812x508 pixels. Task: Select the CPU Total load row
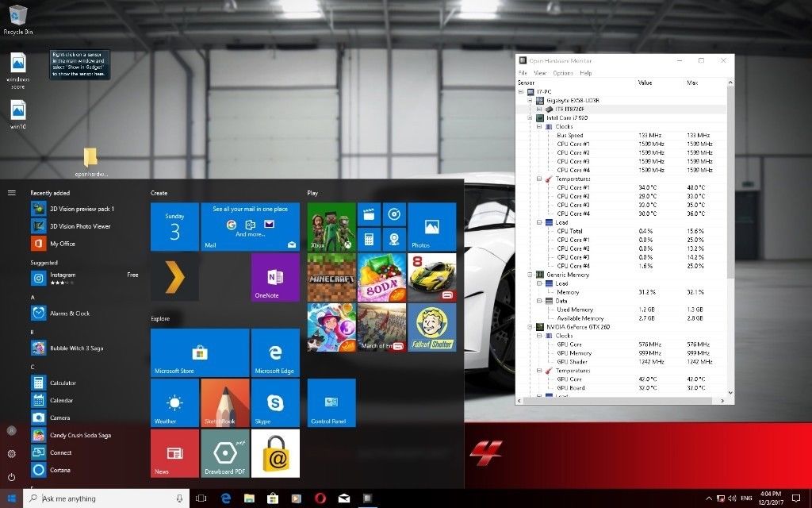(x=622, y=231)
